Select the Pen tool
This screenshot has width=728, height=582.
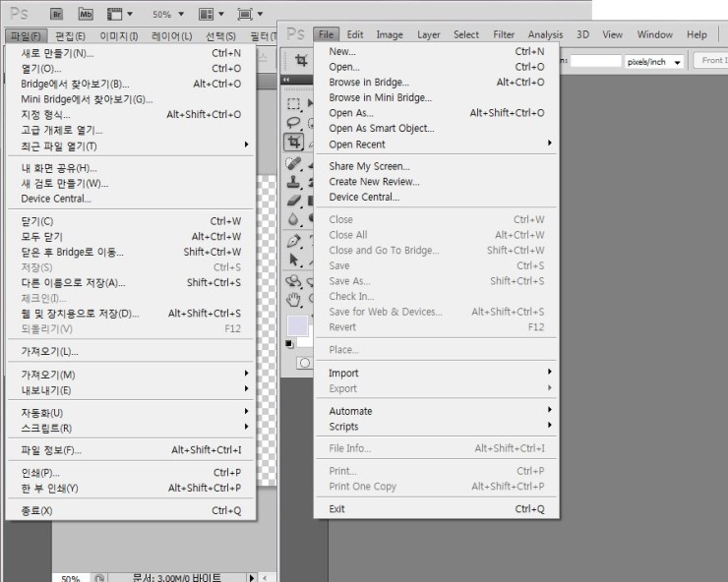point(293,241)
